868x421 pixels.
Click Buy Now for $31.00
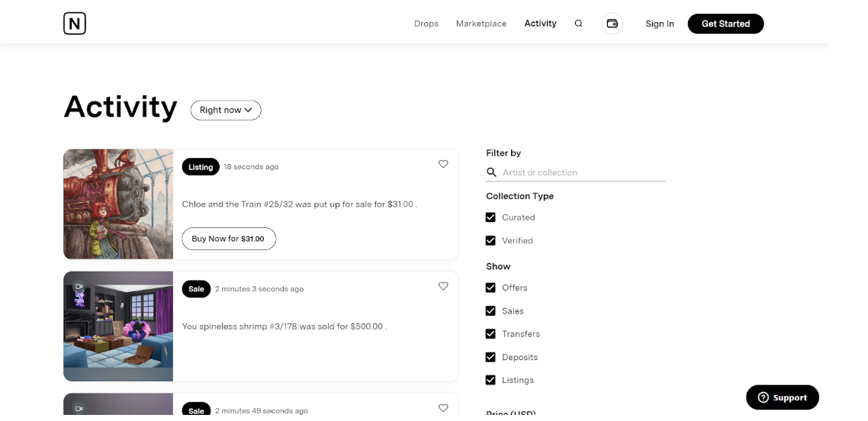click(229, 239)
